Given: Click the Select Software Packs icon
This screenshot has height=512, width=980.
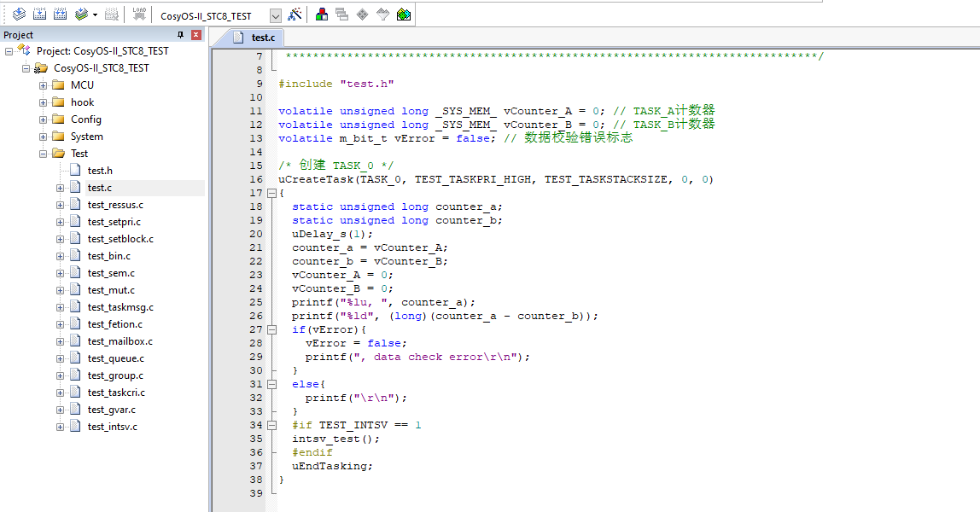Looking at the screenshot, I should pos(383,14).
